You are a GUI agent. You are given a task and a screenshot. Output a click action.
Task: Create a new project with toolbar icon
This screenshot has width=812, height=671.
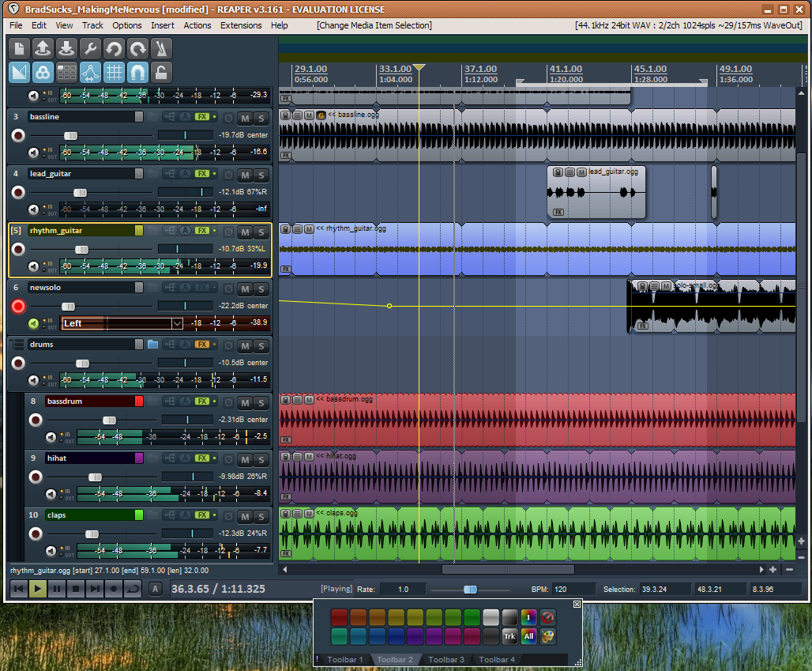click(19, 49)
